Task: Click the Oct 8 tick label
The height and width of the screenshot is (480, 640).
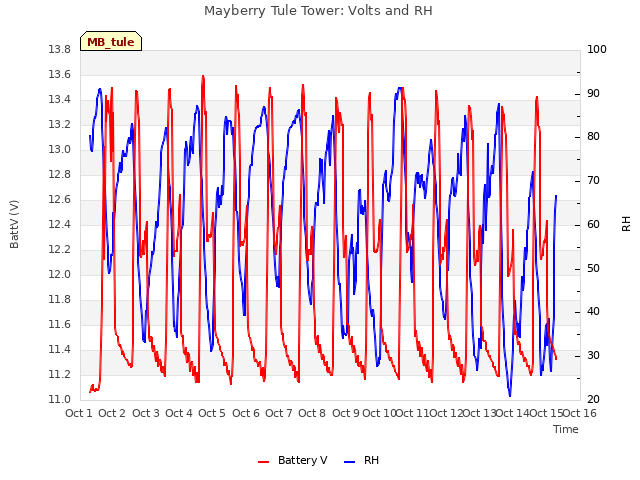Action: pos(312,413)
